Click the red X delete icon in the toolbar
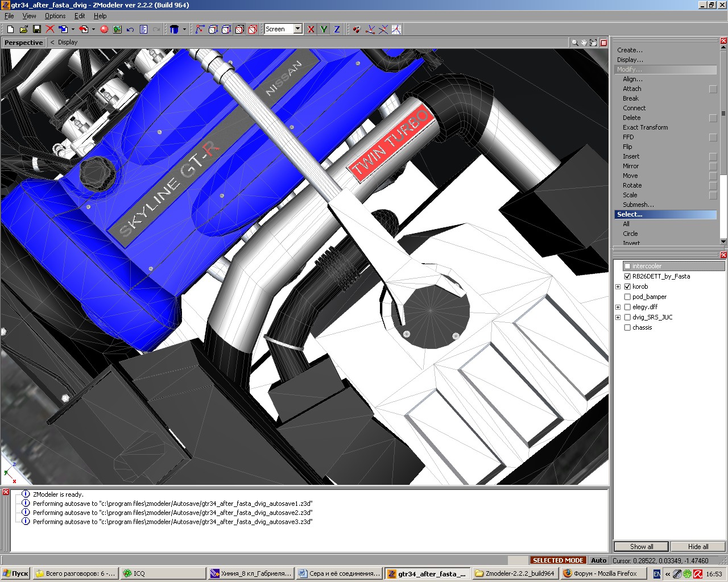 click(50, 29)
